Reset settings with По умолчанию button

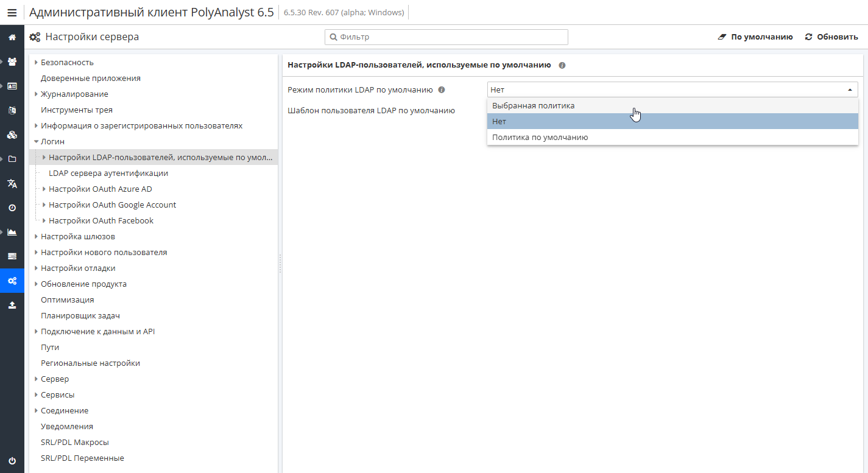point(755,37)
